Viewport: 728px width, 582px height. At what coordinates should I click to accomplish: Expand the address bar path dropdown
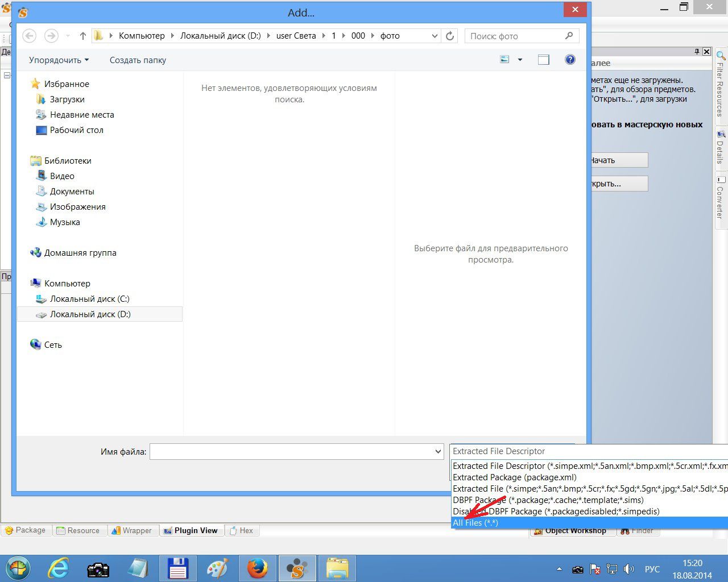[435, 36]
